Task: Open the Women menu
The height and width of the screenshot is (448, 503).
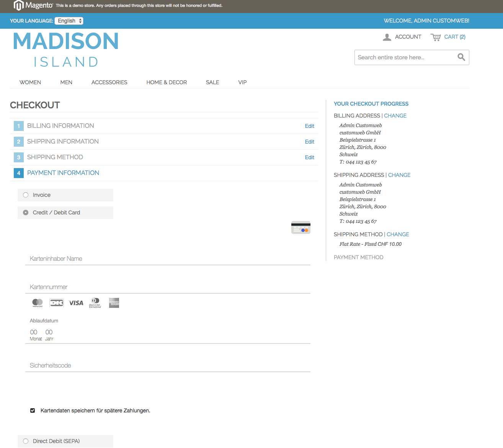Action: tap(30, 82)
